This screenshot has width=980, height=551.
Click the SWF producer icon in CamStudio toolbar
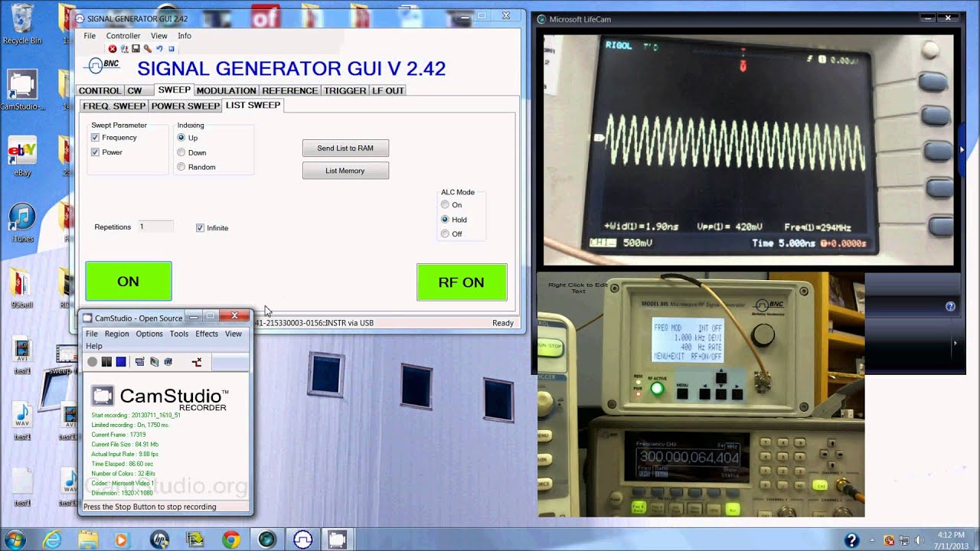[x=168, y=361]
